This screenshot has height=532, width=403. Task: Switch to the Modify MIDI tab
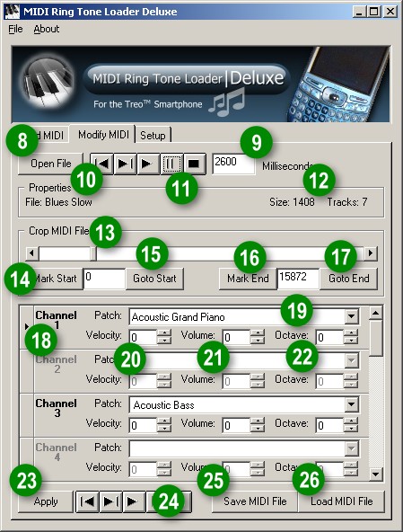click(103, 135)
